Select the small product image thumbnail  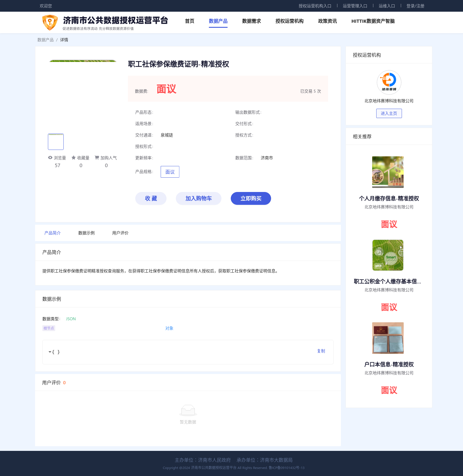(x=56, y=142)
